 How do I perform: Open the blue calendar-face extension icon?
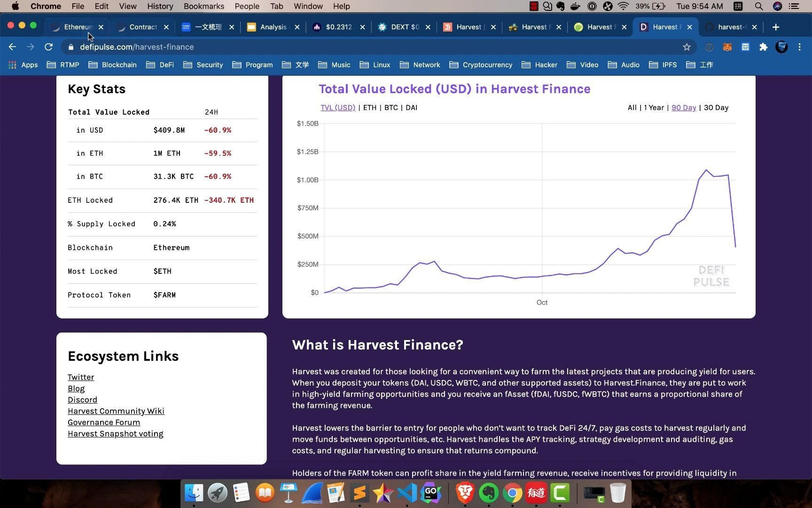click(x=745, y=47)
